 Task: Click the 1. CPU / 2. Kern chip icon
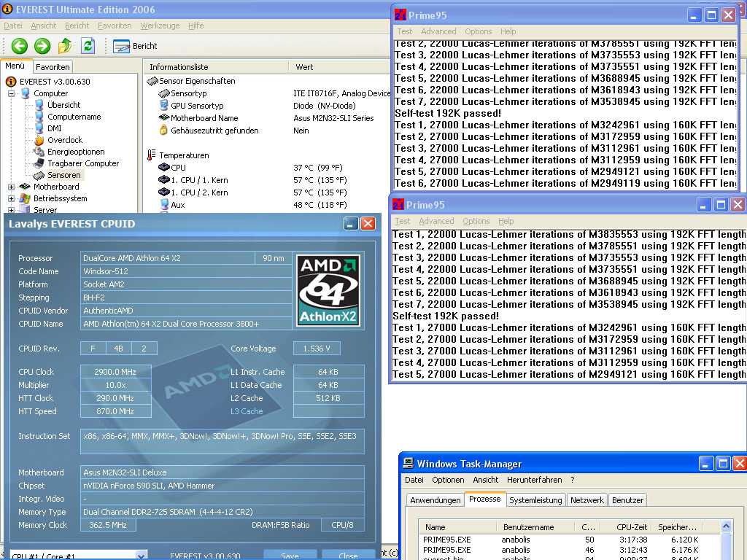point(164,192)
